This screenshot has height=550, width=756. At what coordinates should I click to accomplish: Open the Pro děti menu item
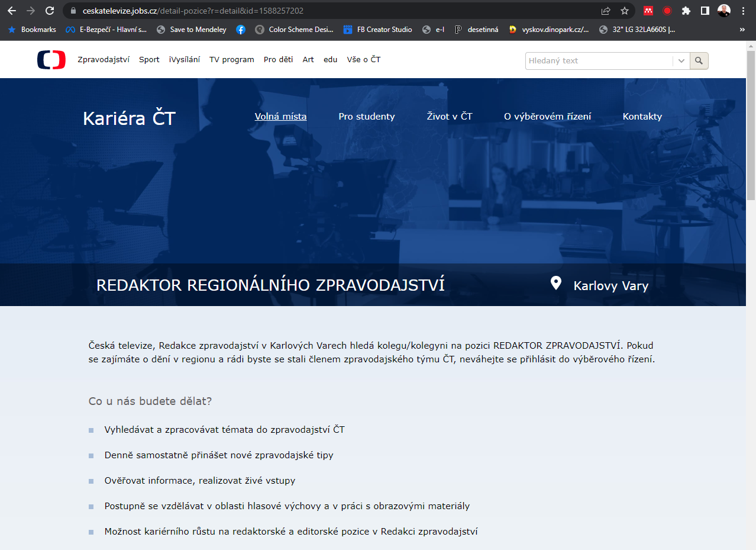pos(279,59)
